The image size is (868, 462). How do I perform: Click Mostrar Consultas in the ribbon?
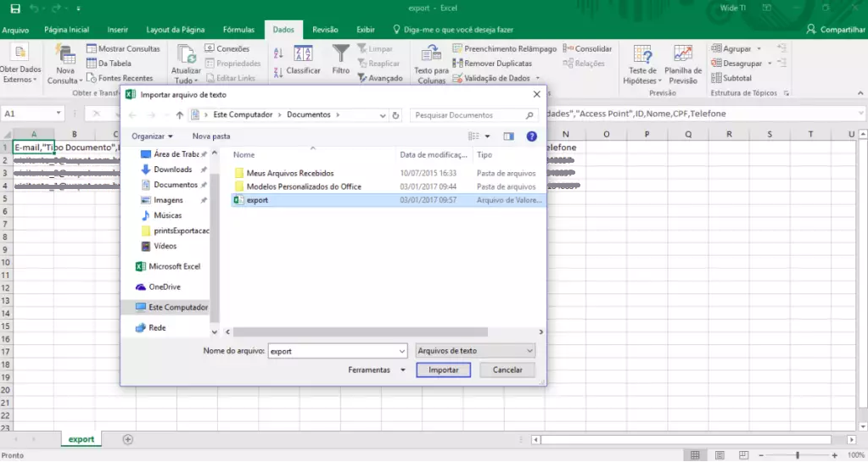123,48
